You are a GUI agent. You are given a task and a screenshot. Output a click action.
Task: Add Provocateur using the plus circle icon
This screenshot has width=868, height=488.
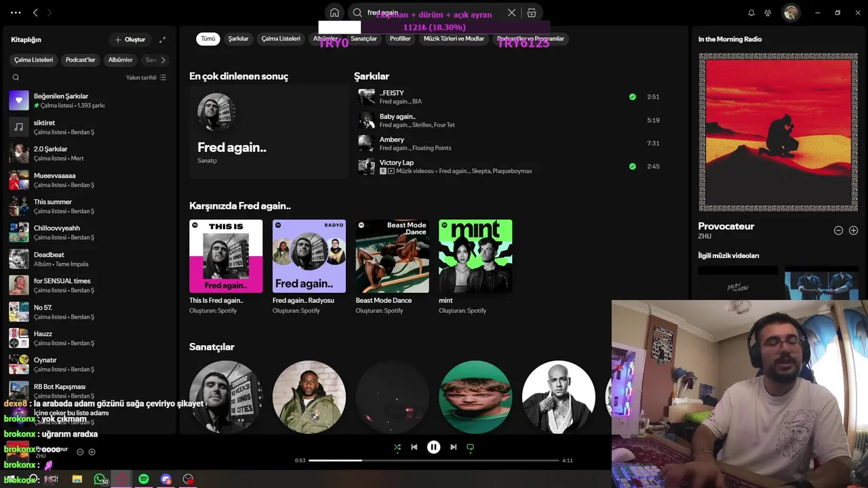coord(854,230)
